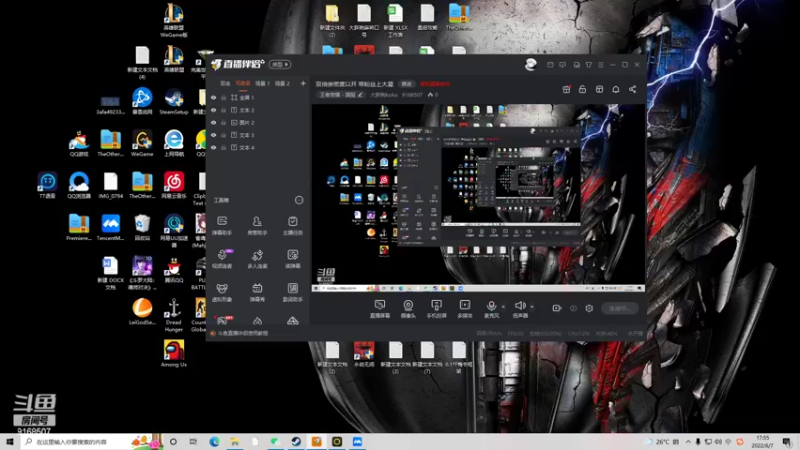Click the unlock padlock icon in the header

point(582,89)
